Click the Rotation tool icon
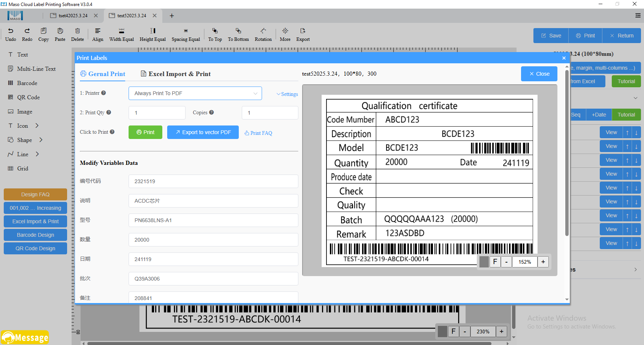The height and width of the screenshot is (345, 644). pos(263,31)
